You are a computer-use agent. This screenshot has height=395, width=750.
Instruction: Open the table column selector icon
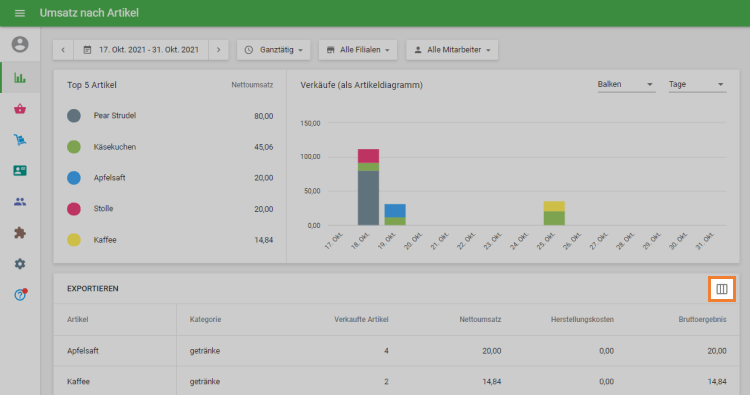pyautogui.click(x=722, y=289)
